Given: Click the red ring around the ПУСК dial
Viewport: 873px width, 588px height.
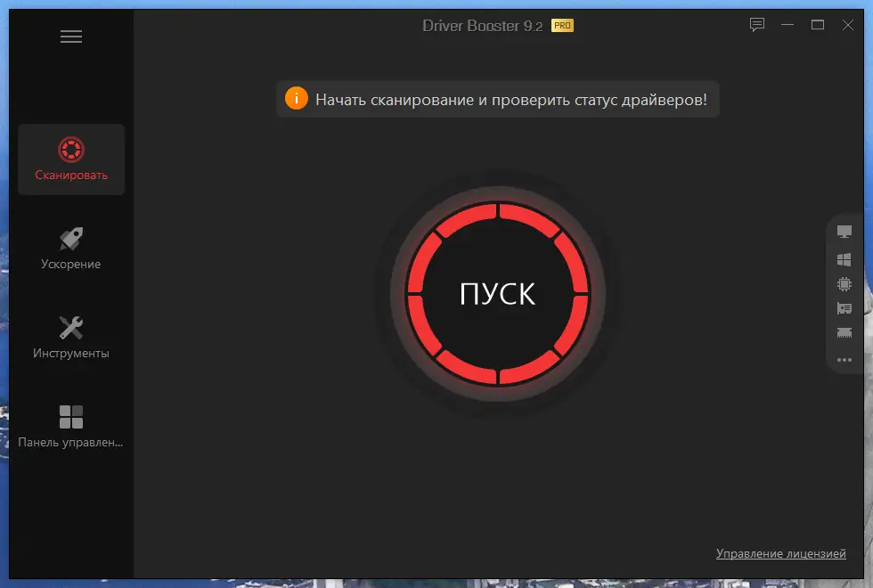Looking at the screenshot, I should tap(500, 214).
